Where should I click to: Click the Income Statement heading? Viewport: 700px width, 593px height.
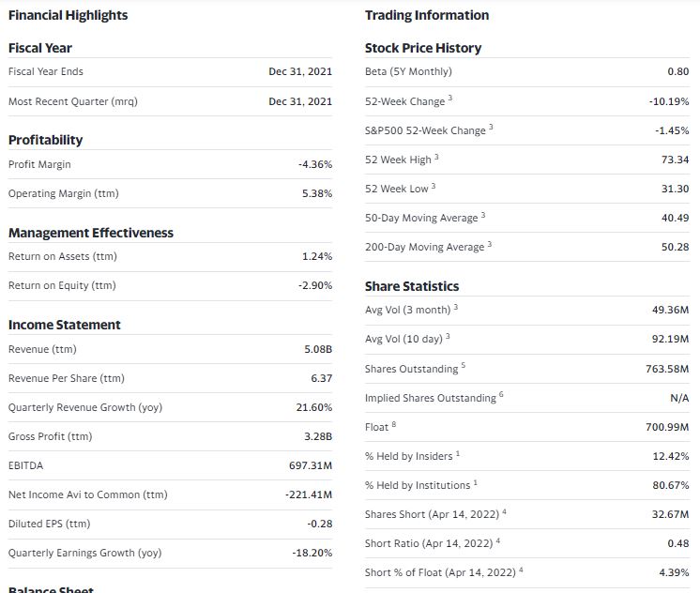(65, 325)
